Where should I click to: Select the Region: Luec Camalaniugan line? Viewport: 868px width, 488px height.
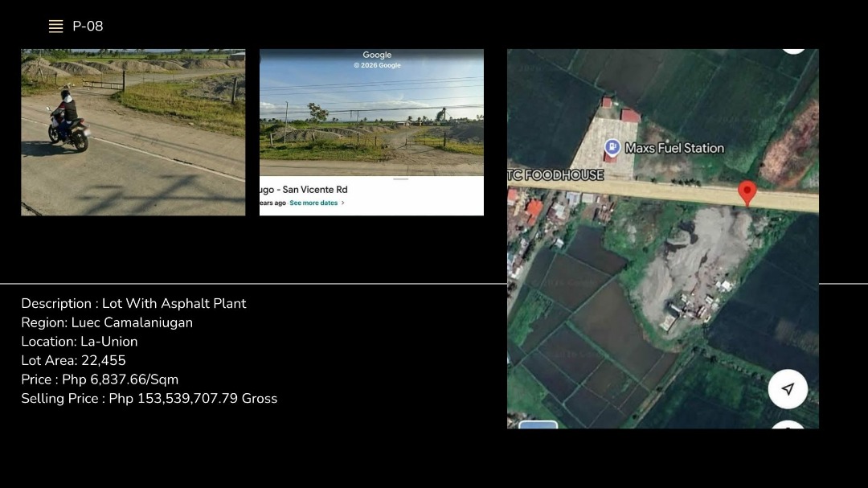click(x=107, y=322)
